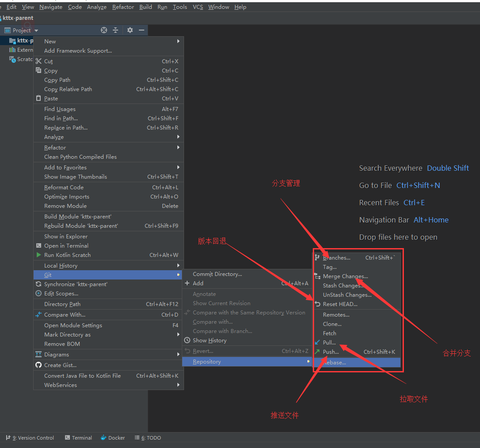The width and height of the screenshot is (480, 448).
Task: Select Open Module Settings
Action: 108,325
